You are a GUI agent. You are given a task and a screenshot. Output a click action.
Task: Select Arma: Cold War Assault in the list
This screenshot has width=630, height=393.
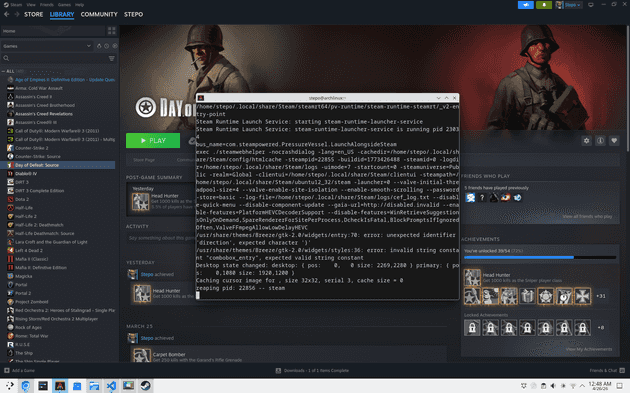click(61, 88)
